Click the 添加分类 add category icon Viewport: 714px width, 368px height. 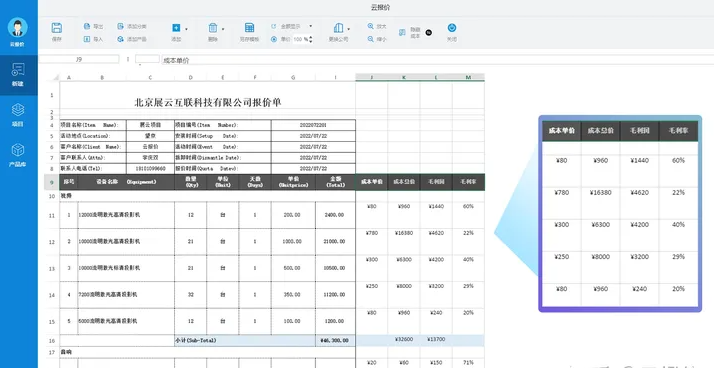pos(120,26)
